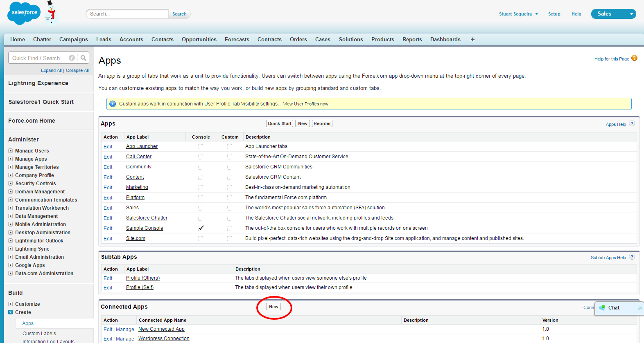
Task: Click the top Search input field
Action: coord(127,14)
